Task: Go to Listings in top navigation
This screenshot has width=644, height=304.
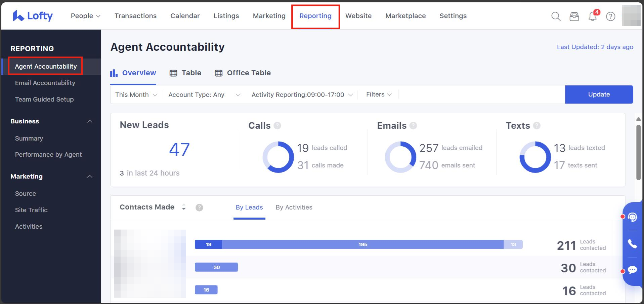Action: pos(226,16)
